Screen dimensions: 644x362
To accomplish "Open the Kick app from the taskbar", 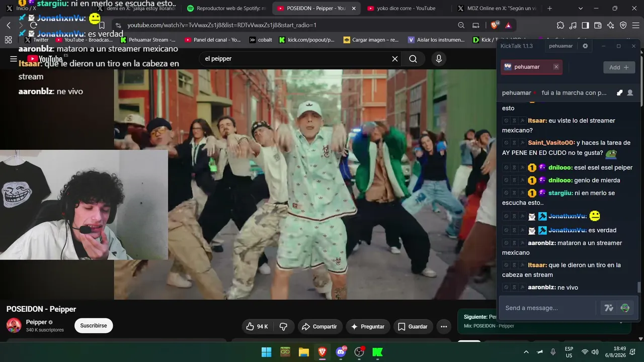I will point(377,352).
